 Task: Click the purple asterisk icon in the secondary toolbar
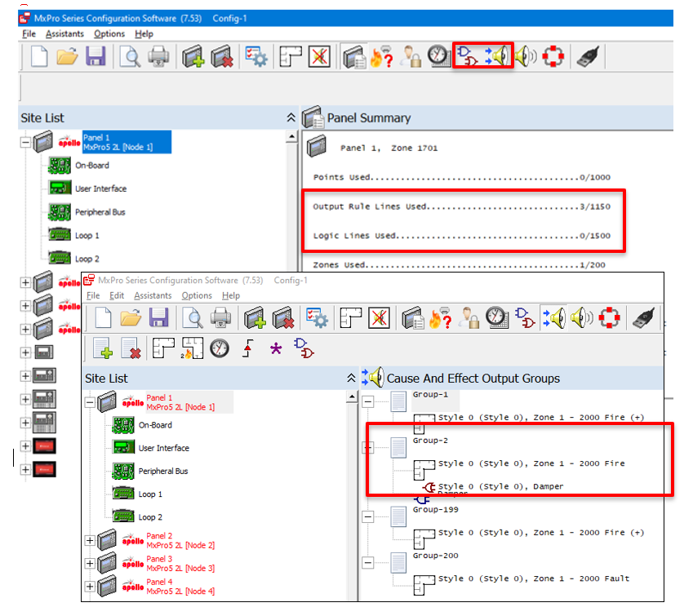point(276,348)
